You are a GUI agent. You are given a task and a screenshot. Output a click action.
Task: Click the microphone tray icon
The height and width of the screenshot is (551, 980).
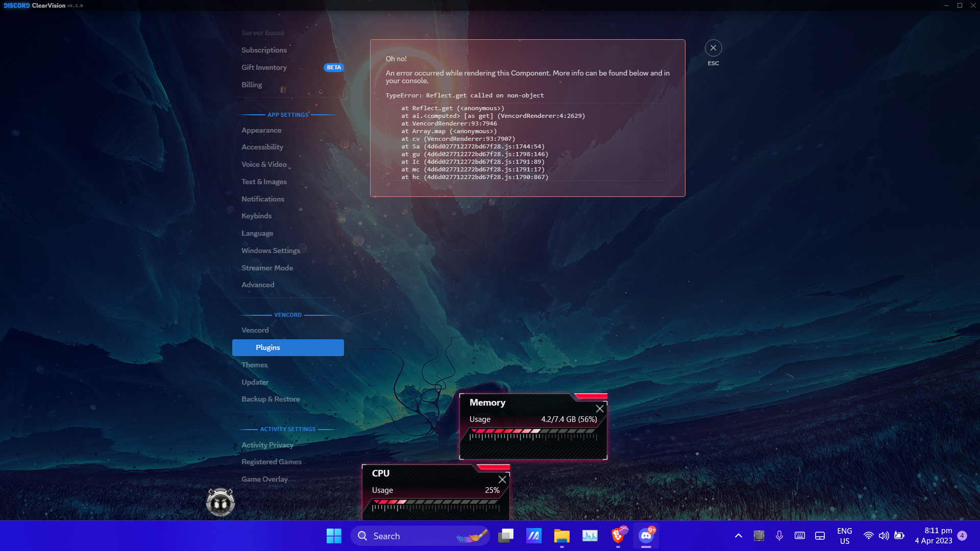click(x=779, y=536)
